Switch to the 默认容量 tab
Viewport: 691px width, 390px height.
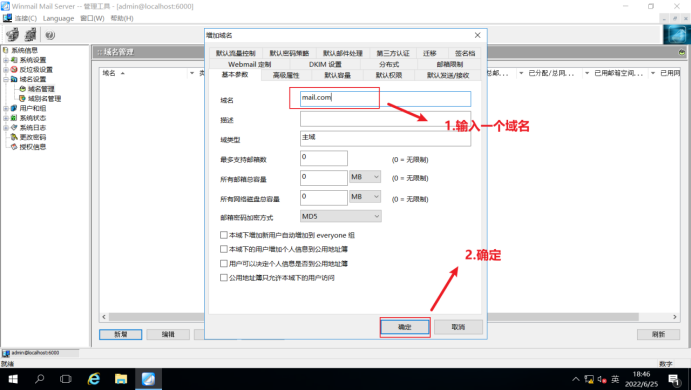click(x=338, y=75)
